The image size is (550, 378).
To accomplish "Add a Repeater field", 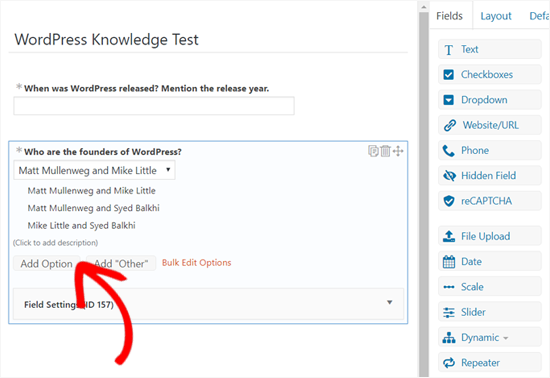I will (489, 362).
